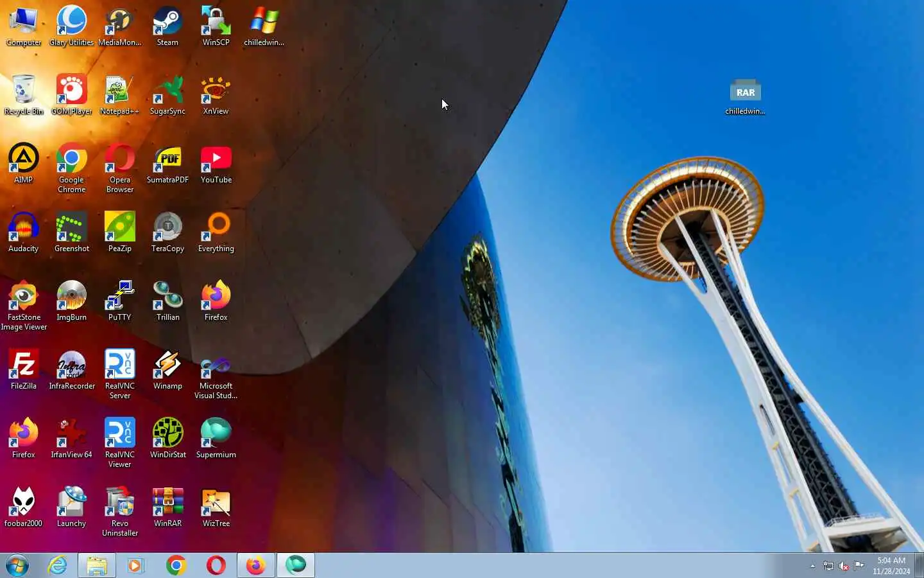The height and width of the screenshot is (578, 924).
Task: Click the Google Chrome desktop shortcut
Action: [72, 168]
